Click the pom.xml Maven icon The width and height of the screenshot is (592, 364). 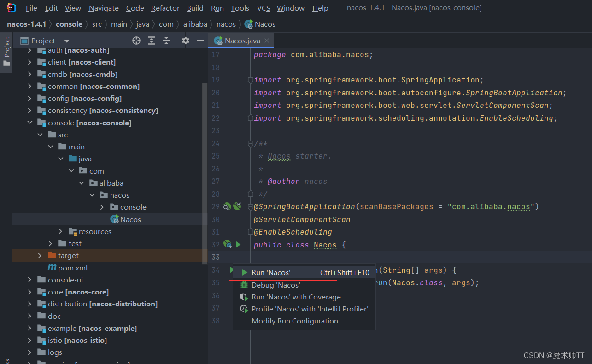(x=52, y=268)
